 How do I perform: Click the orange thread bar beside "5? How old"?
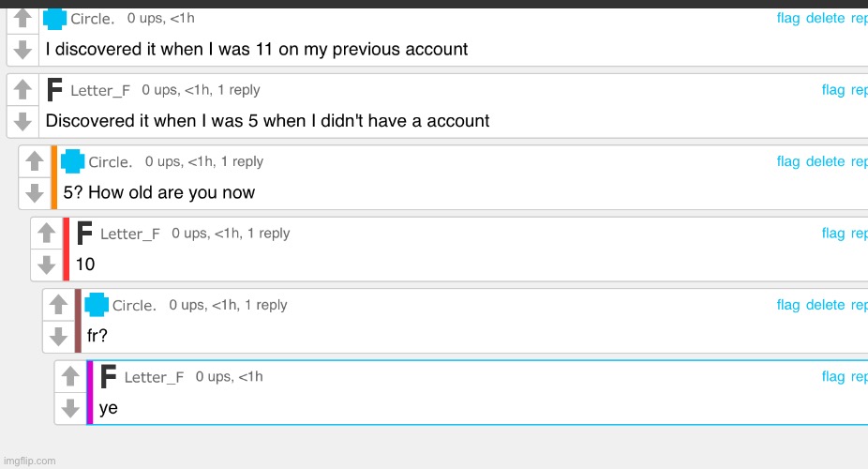[54, 176]
